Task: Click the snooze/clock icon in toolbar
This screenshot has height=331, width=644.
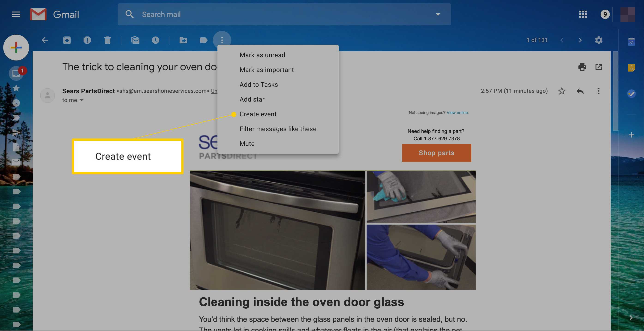Action: pyautogui.click(x=156, y=40)
